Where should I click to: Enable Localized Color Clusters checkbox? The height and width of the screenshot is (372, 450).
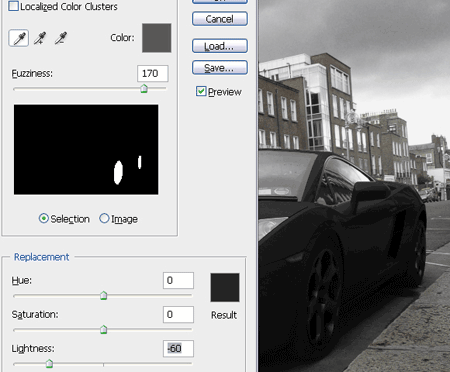point(13,6)
